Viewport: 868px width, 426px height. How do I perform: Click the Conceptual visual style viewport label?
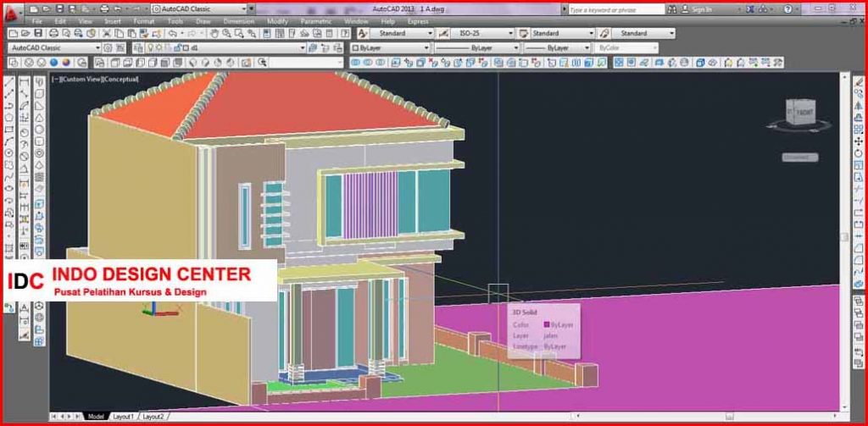[121, 79]
